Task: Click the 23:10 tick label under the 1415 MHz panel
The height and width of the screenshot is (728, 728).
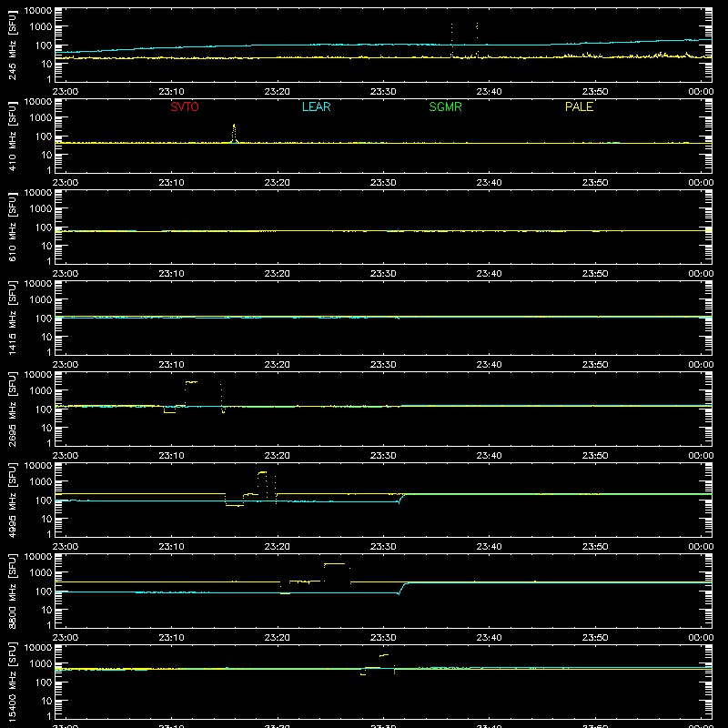Action: click(171, 365)
